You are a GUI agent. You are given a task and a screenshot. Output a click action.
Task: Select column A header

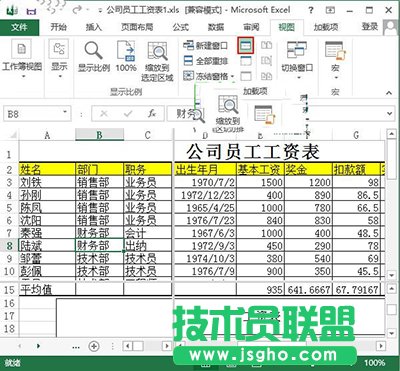pyautogui.click(x=47, y=135)
